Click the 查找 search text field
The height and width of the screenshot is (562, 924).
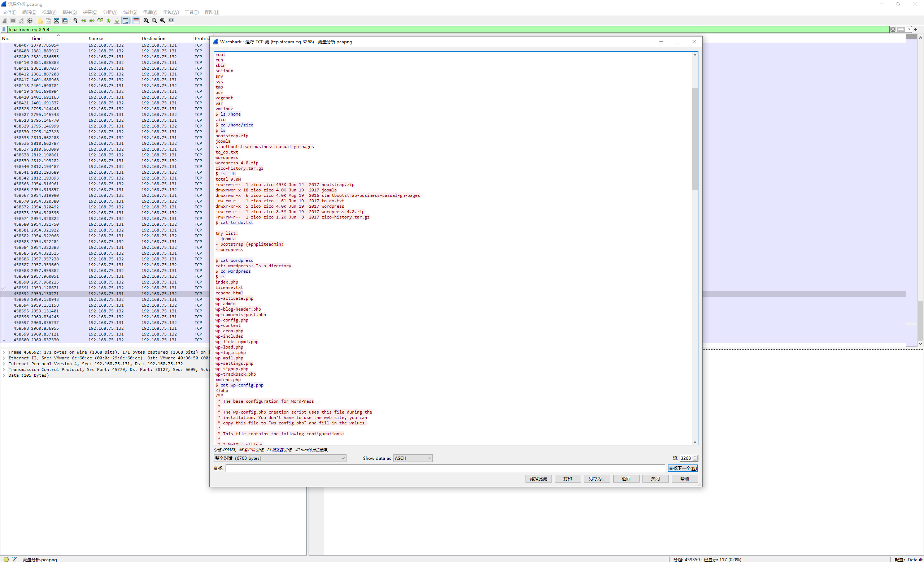445,468
